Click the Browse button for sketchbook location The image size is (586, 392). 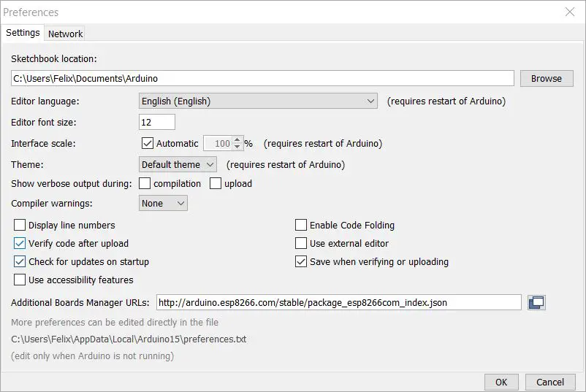(x=547, y=78)
